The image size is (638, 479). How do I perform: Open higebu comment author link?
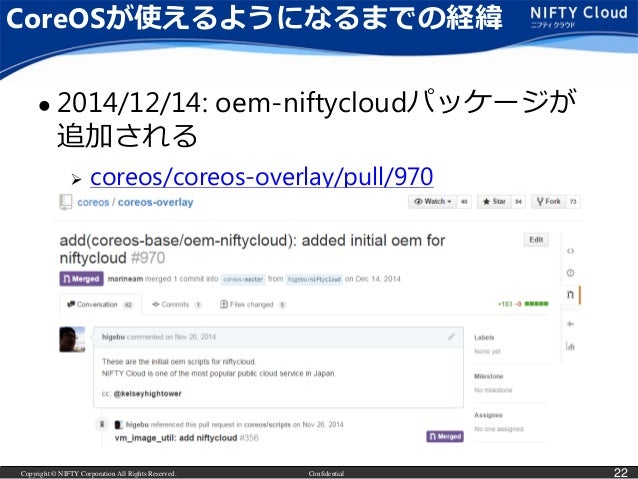coord(113,337)
